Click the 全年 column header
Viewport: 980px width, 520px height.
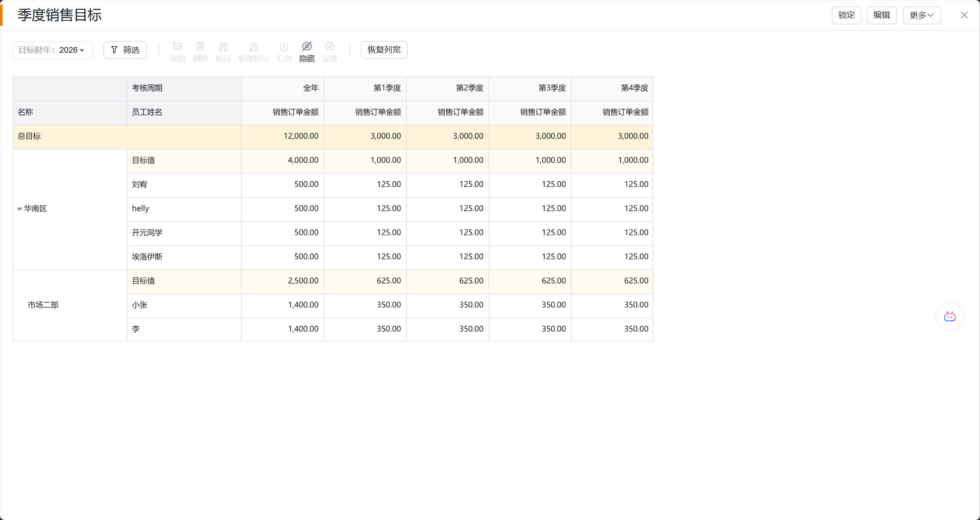pos(283,88)
